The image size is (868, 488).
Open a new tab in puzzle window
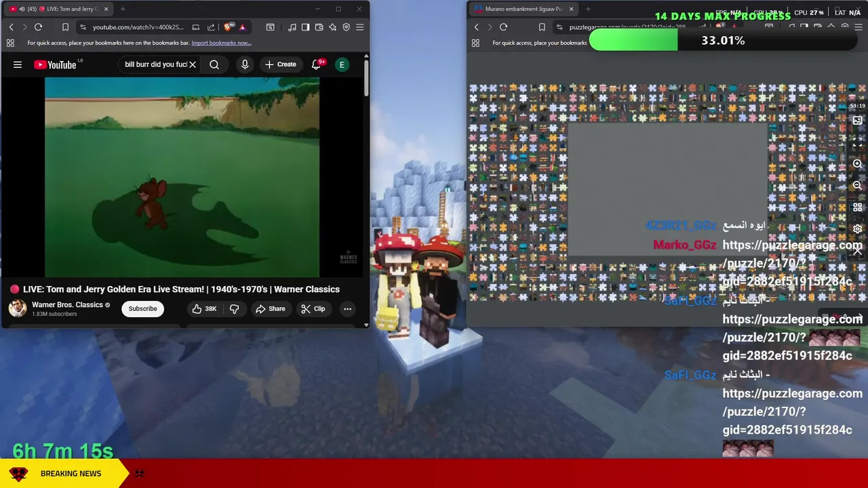coord(588,9)
